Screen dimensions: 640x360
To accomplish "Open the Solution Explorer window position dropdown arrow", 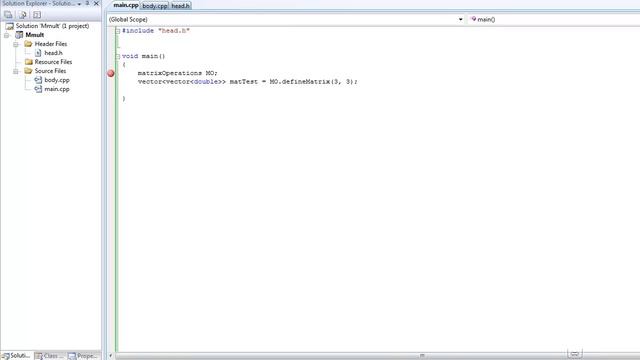I will [x=79, y=4].
